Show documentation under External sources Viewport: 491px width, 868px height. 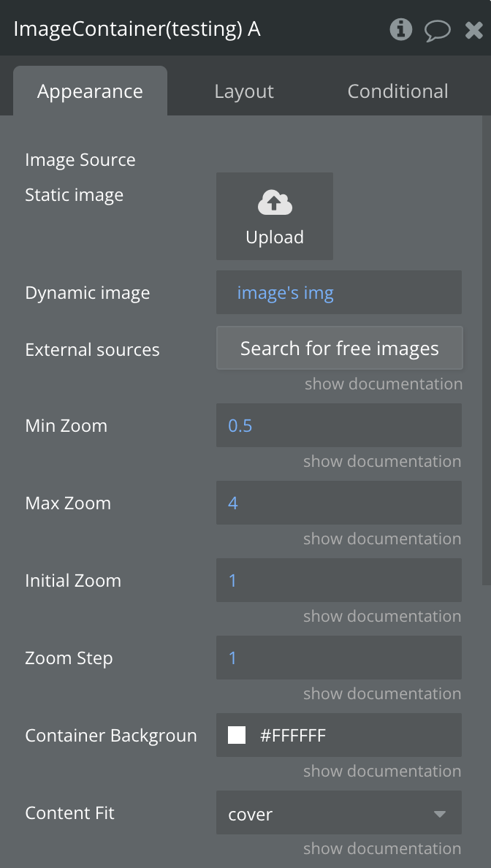tap(383, 384)
